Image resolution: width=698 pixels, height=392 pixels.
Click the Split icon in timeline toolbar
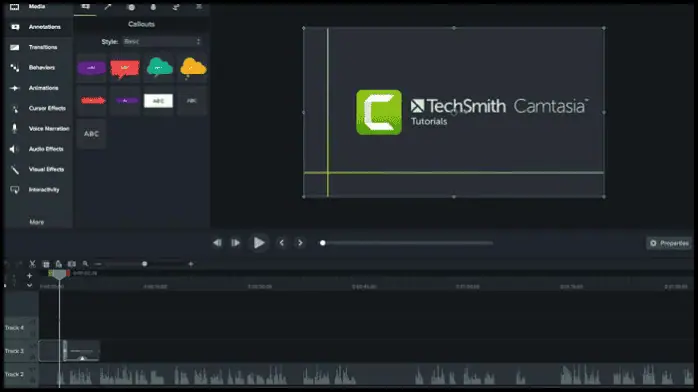(72, 264)
